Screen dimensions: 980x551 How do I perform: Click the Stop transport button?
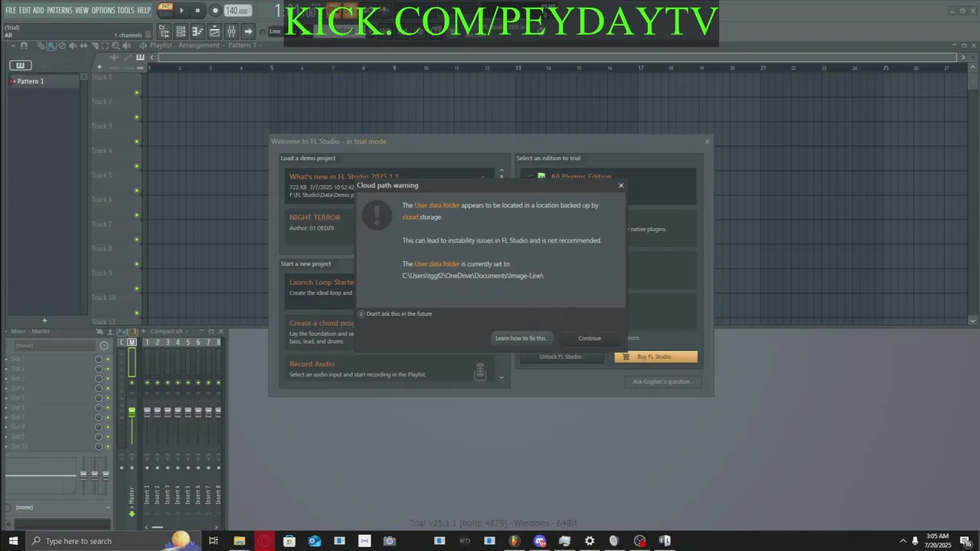(198, 11)
